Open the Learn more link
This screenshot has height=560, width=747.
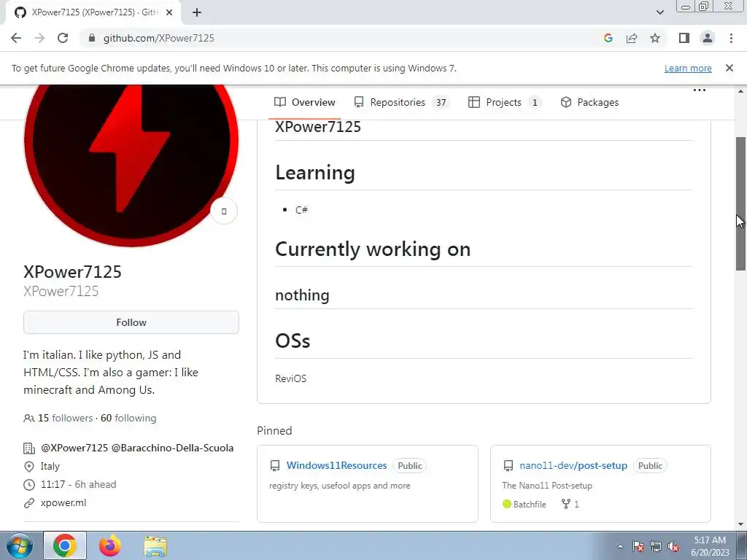[x=688, y=68]
